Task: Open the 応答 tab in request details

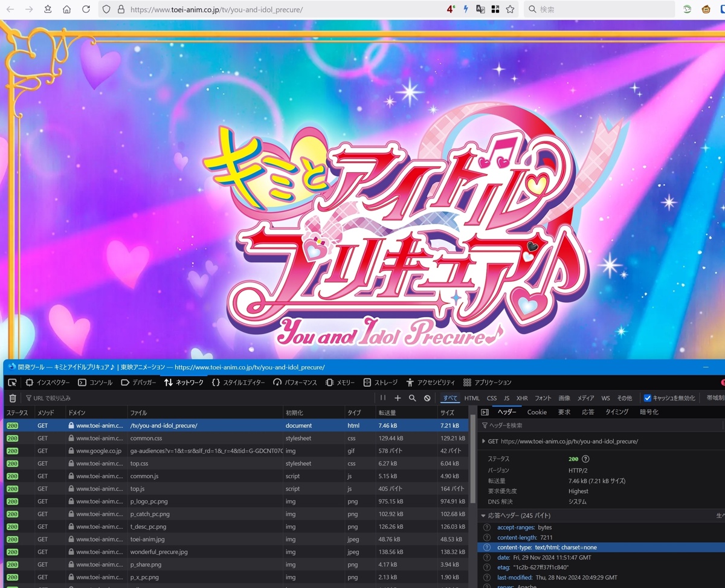Action: pyautogui.click(x=588, y=412)
